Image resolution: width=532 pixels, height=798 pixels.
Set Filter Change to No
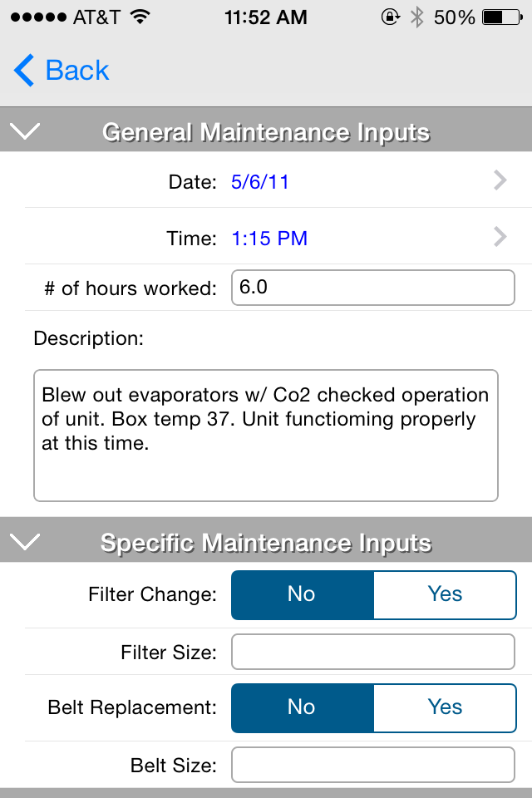pos(303,594)
